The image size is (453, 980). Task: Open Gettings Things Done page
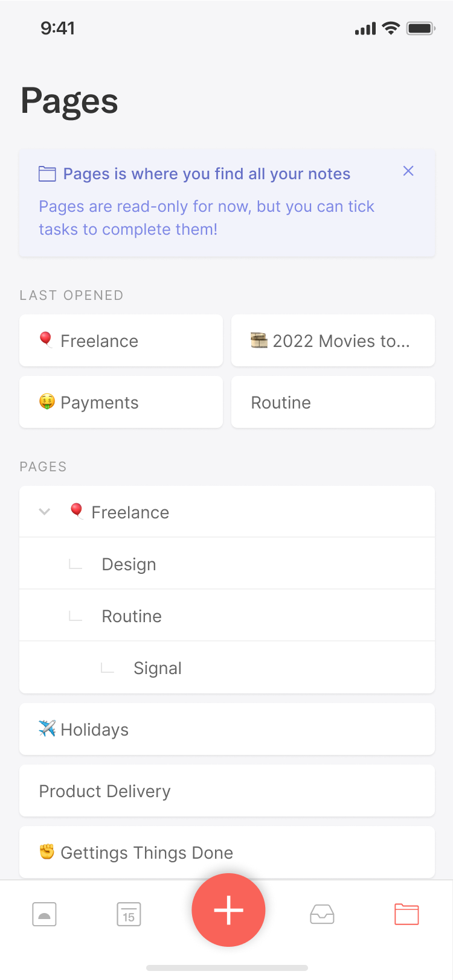pyautogui.click(x=227, y=853)
